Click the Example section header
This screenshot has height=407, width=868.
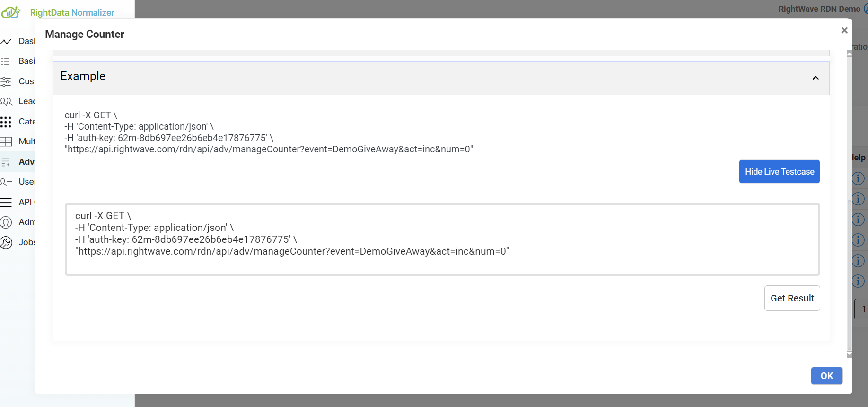tap(441, 78)
